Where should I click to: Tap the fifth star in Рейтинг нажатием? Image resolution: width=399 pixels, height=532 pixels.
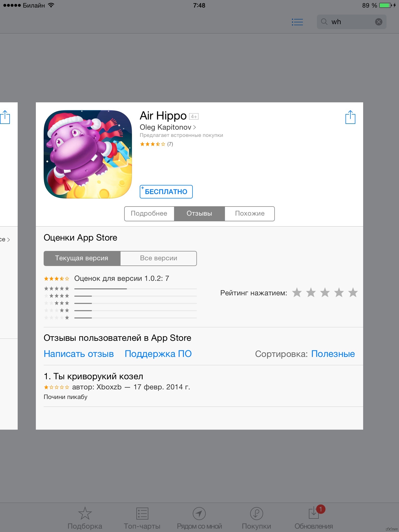click(x=353, y=293)
